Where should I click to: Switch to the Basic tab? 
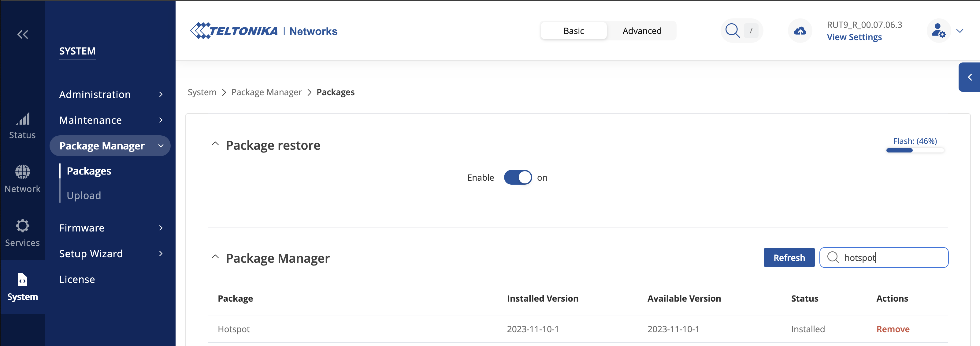tap(573, 31)
